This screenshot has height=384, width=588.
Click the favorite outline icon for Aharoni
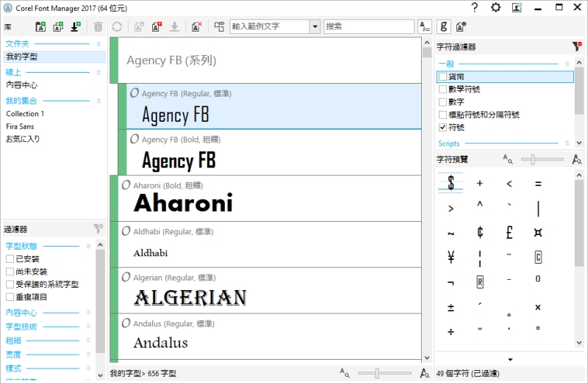(126, 185)
